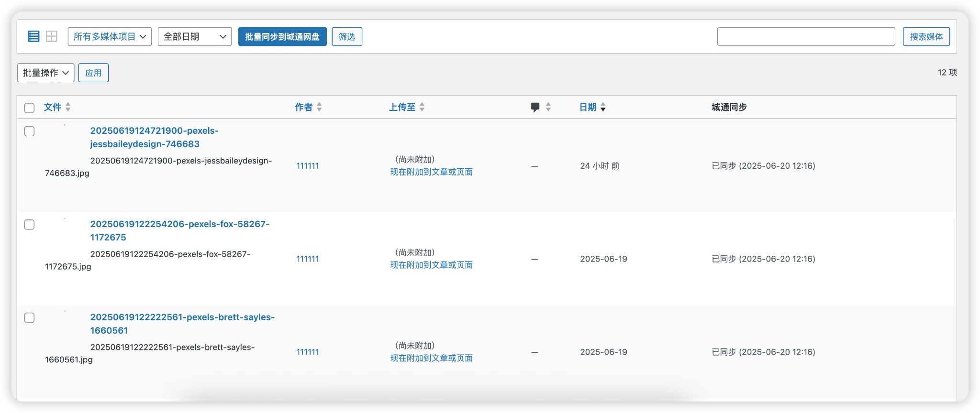Sort by comments bubble icon
980x413 pixels.
pyautogui.click(x=535, y=107)
